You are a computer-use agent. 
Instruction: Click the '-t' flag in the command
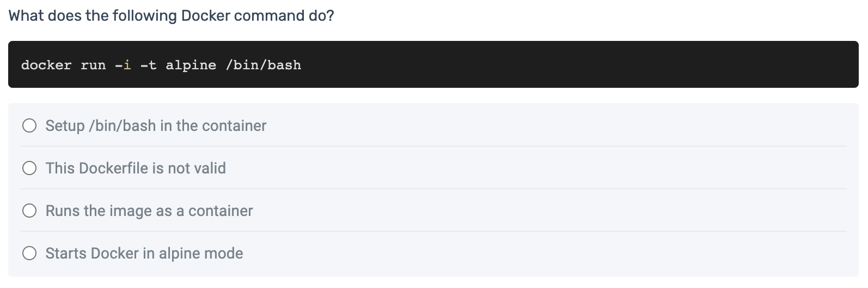(149, 65)
